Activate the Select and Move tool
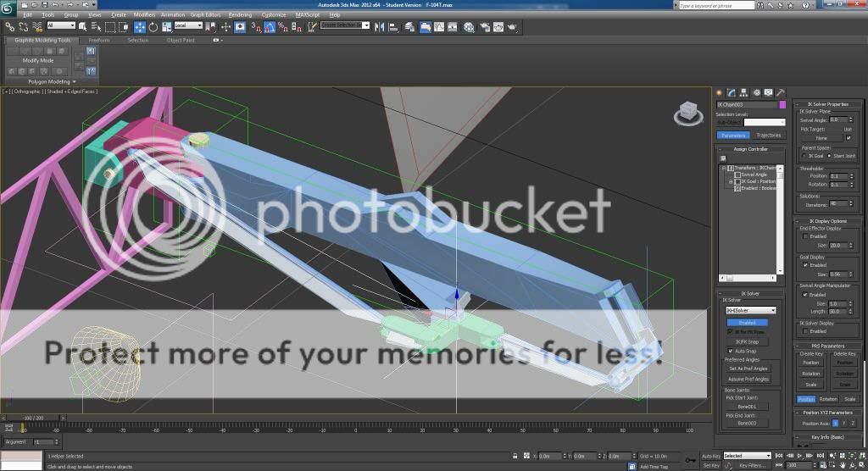The height and width of the screenshot is (471, 868). pyautogui.click(x=140, y=26)
